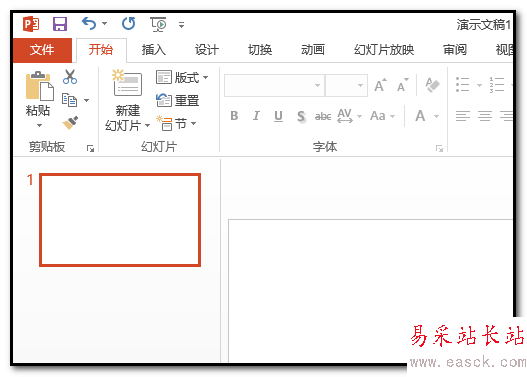Click the main slide editing canvas

click(x=370, y=291)
